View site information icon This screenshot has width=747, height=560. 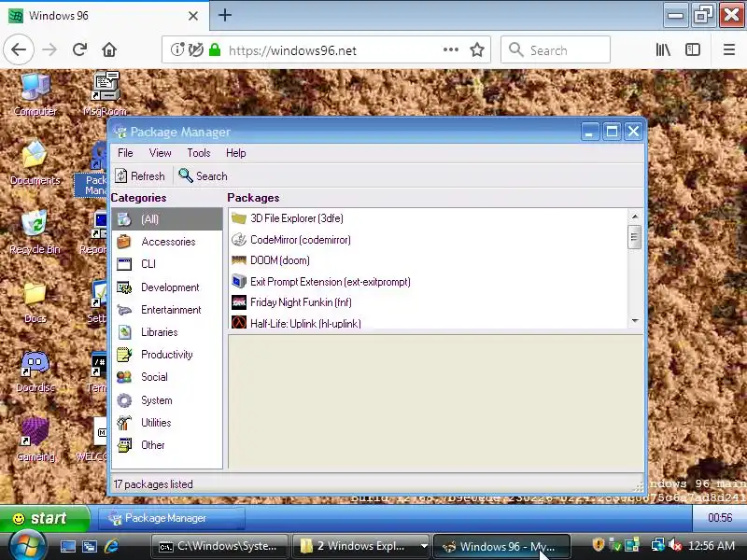click(x=177, y=49)
